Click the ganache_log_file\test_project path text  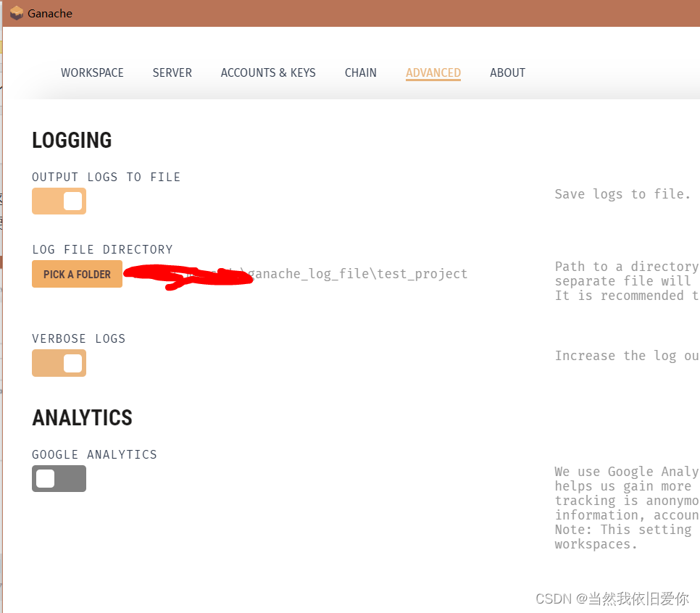(x=357, y=274)
